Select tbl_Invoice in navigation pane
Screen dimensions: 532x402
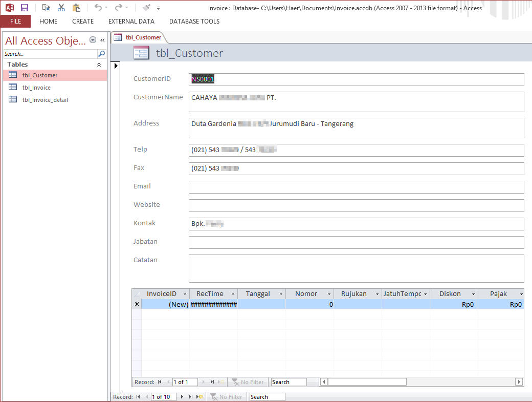[x=55, y=87]
